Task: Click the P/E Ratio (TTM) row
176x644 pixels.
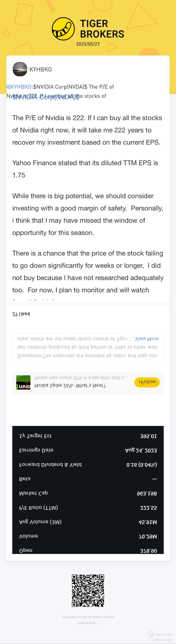Action: (88, 508)
